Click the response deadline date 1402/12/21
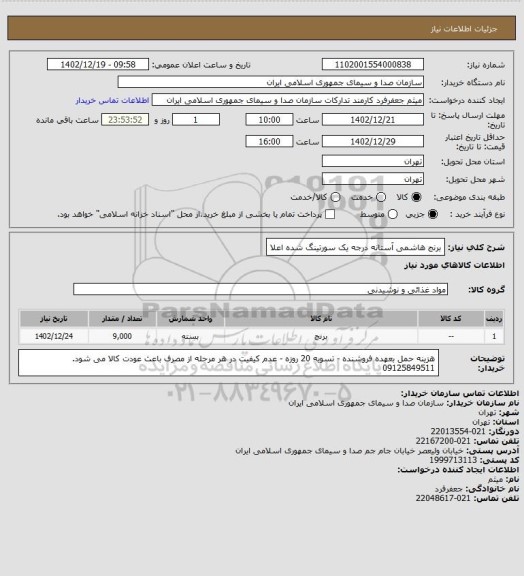 pyautogui.click(x=373, y=120)
